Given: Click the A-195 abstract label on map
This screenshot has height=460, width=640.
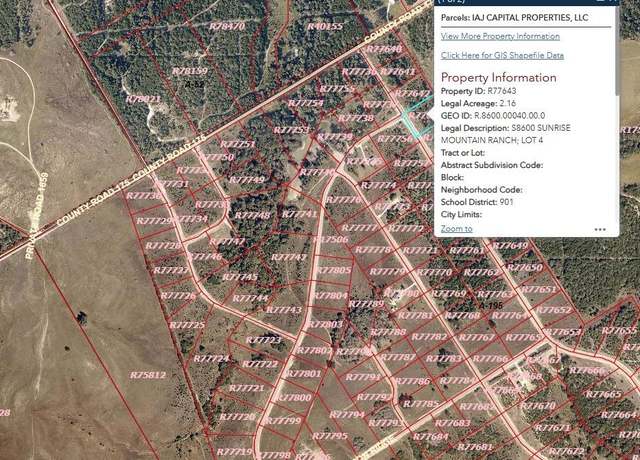Looking at the screenshot, I should click(x=489, y=306).
